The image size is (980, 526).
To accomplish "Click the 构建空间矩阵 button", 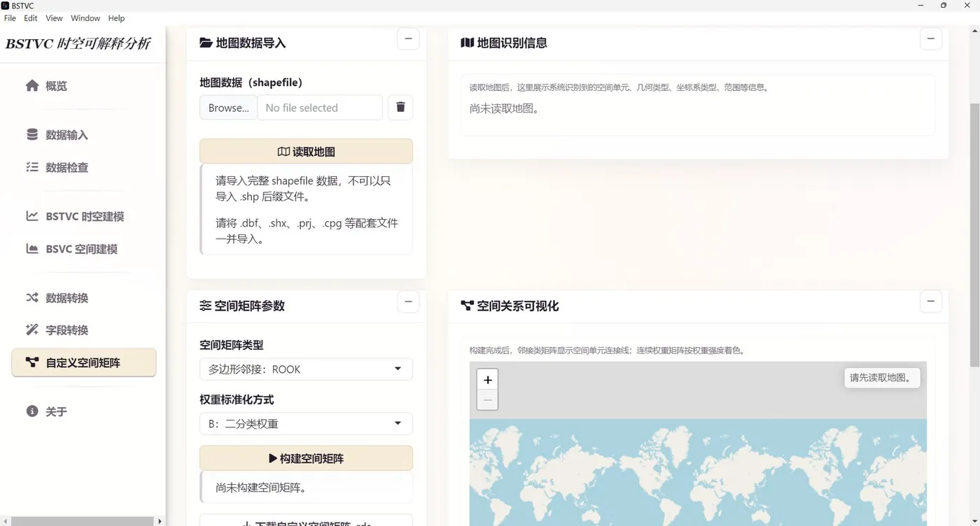I will (306, 459).
